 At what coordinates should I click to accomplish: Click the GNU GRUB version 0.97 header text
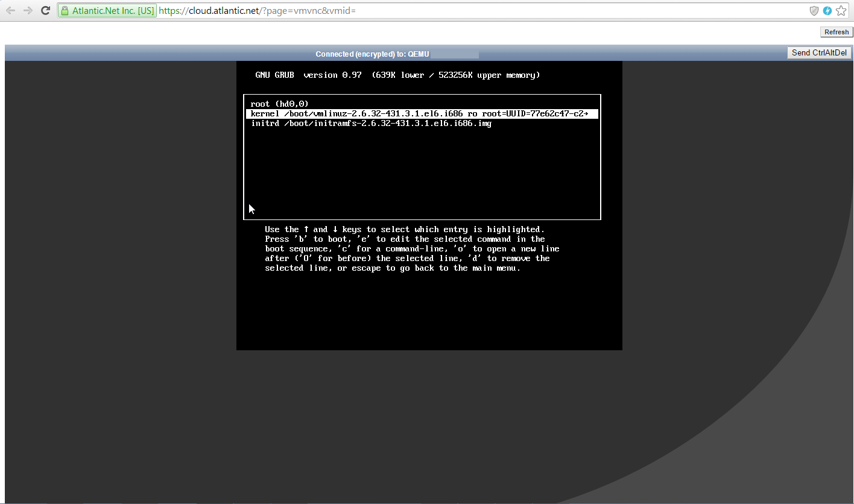(397, 75)
